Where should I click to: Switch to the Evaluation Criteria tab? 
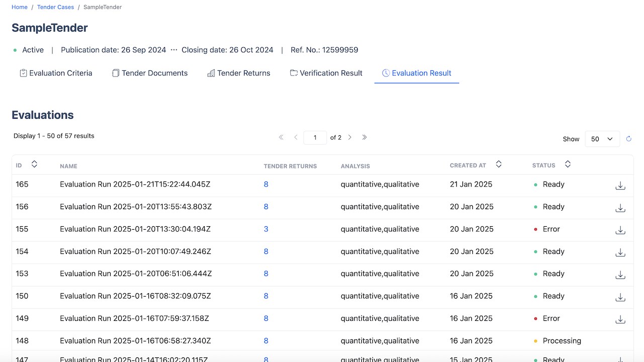pyautogui.click(x=56, y=73)
